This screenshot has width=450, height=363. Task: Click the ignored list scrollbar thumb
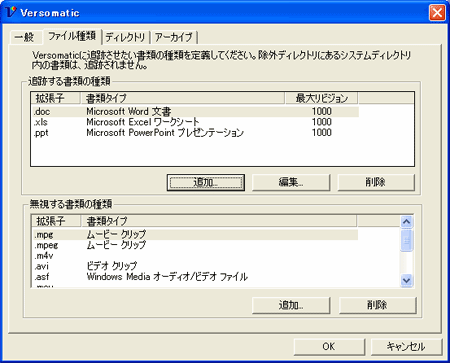click(407, 240)
